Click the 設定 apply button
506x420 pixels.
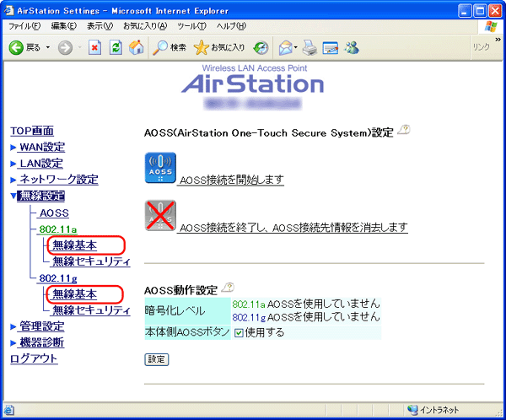click(x=157, y=359)
